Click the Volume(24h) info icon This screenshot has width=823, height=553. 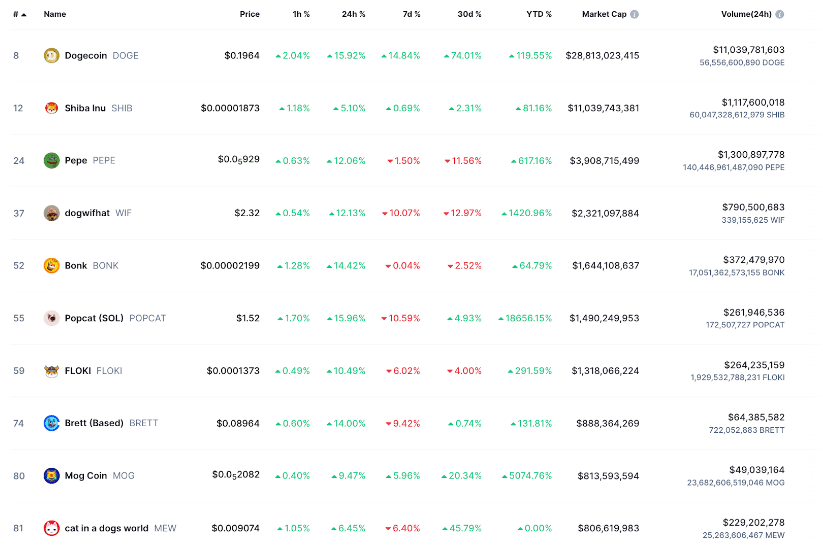click(x=779, y=15)
